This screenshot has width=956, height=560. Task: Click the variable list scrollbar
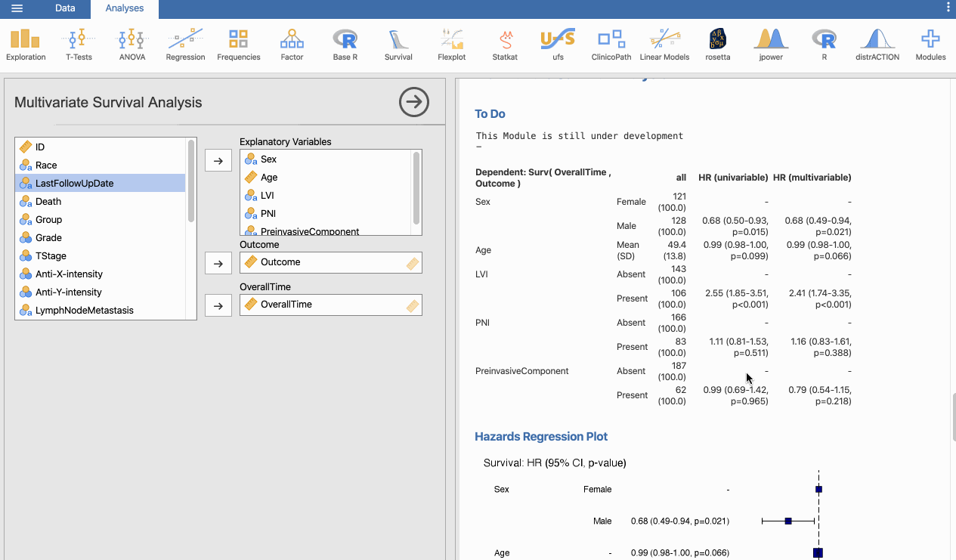191,181
